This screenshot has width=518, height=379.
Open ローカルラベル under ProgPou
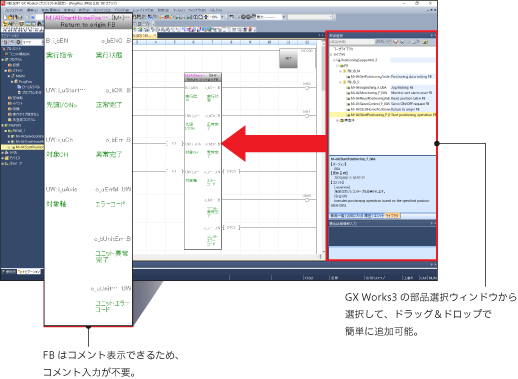pyautogui.click(x=29, y=87)
